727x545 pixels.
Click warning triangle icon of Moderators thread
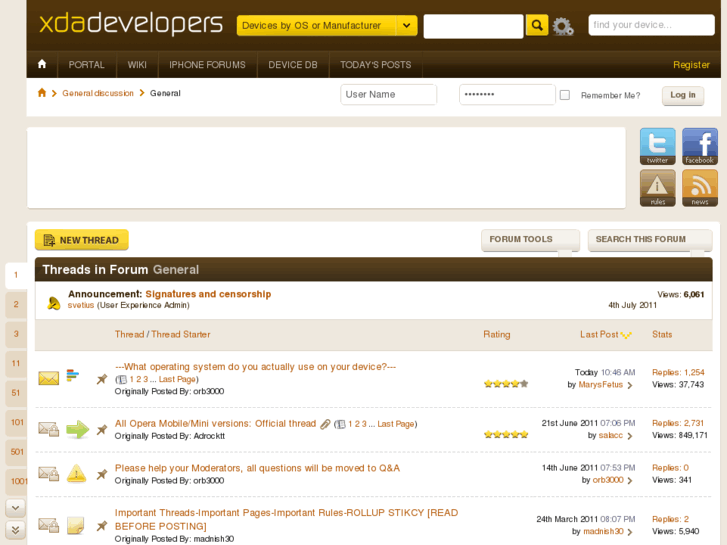pos(77,474)
